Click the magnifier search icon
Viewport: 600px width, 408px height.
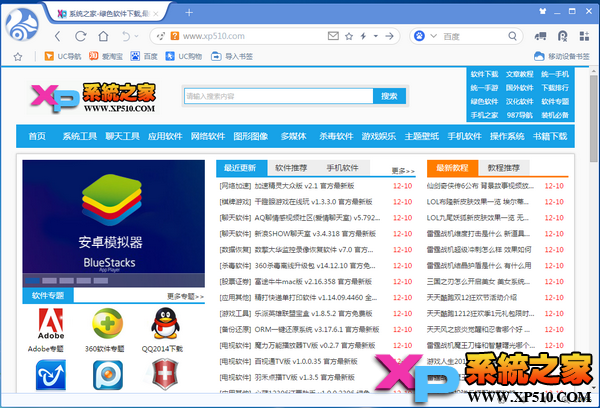tap(512, 36)
